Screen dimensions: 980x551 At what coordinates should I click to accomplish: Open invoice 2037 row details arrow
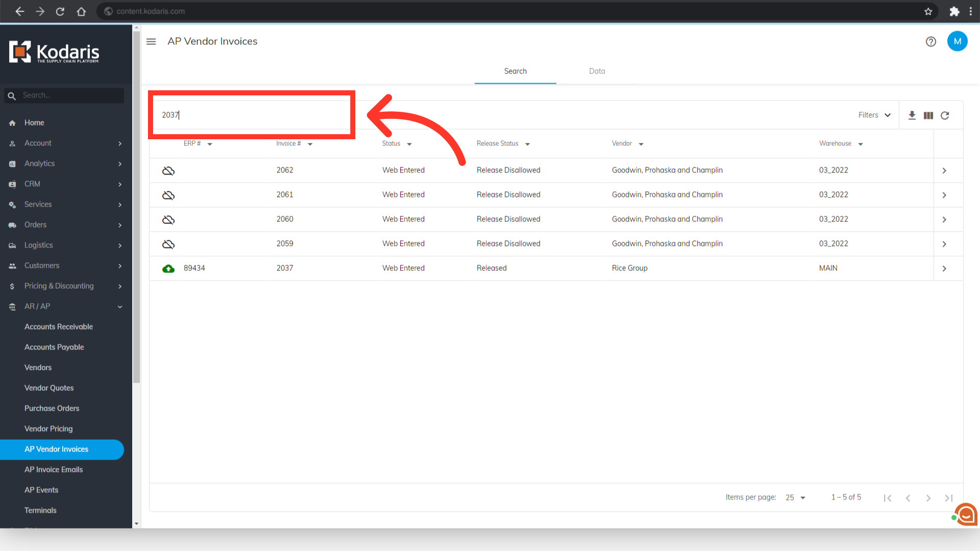coord(944,268)
